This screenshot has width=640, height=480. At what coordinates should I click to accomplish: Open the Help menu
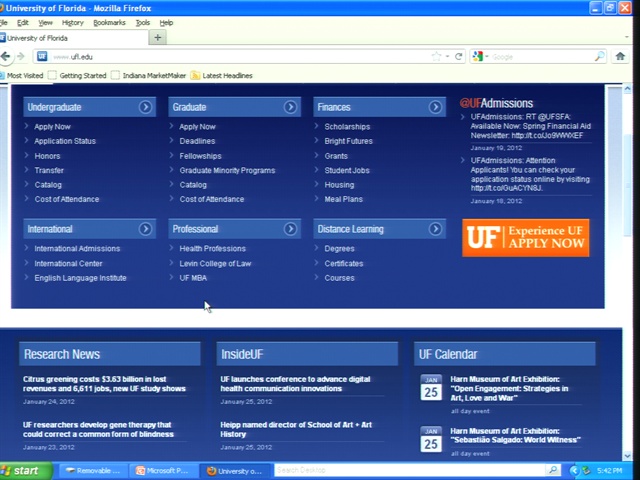click(166, 23)
